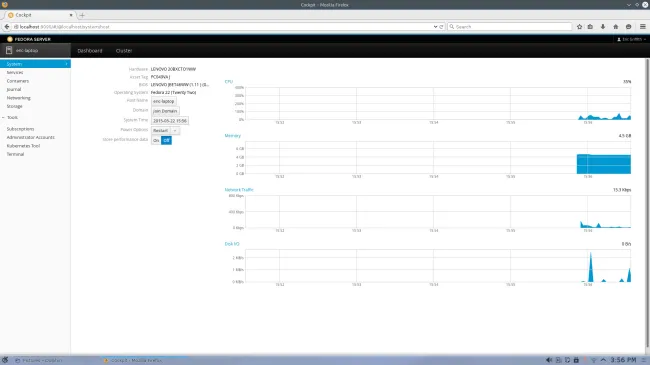Image resolution: width=650 pixels, height=365 pixels.
Task: Open Containers in the sidebar
Action: 18,81
